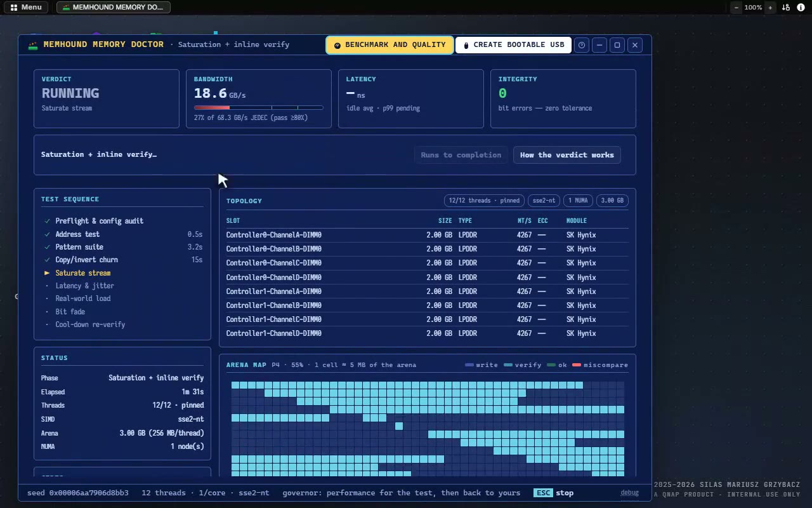Click the SLOT column header
Viewport: 812px width, 508px height.
(233, 221)
